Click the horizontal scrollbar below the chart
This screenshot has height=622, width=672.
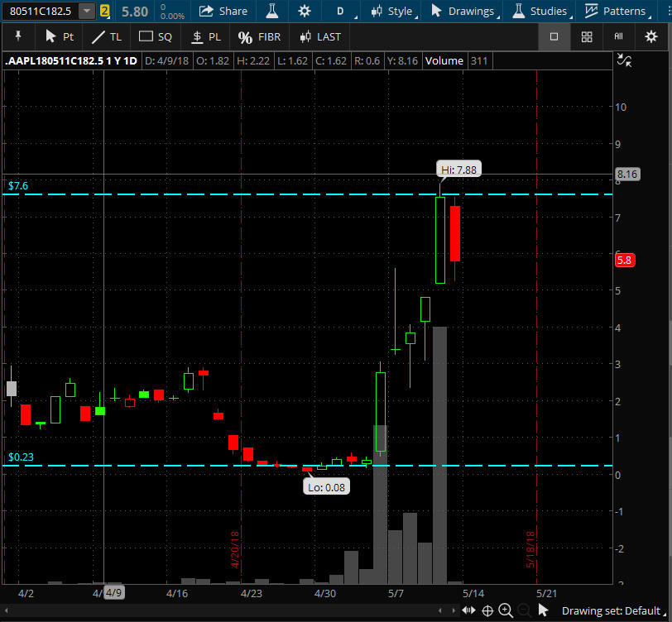click(x=232, y=610)
